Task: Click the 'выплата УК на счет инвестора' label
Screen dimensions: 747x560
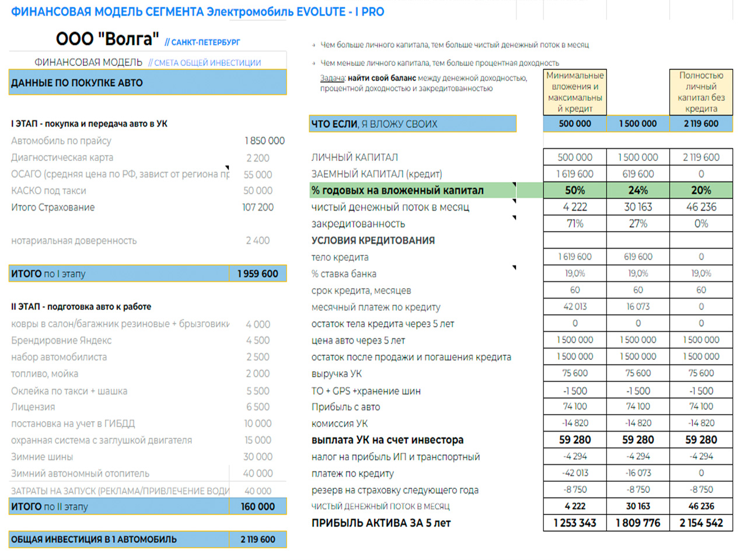Action: (x=388, y=440)
